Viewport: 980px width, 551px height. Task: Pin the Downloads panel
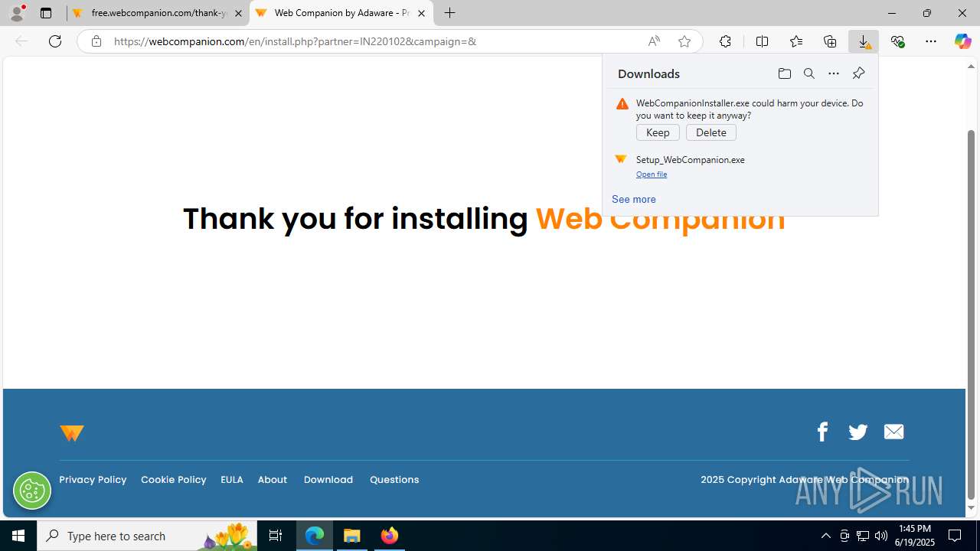pyautogui.click(x=858, y=73)
